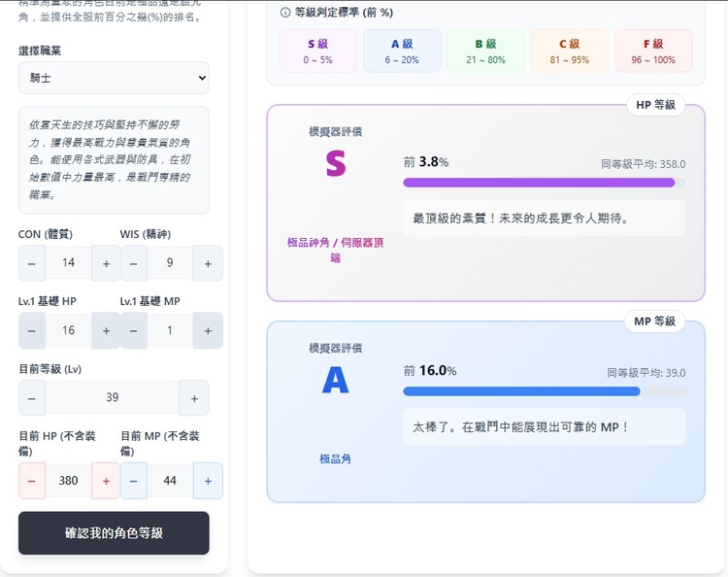Click the purple HP percentile progress bar

click(x=545, y=183)
